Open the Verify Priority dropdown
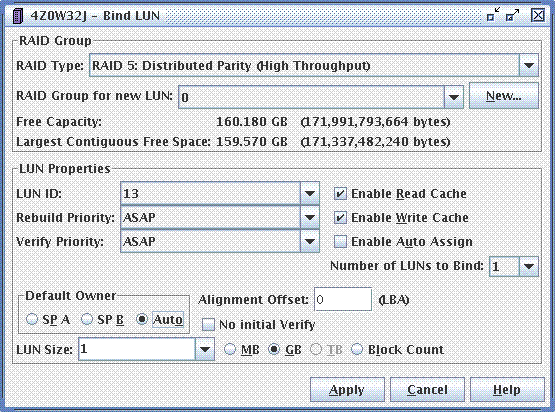This screenshot has height=412, width=555. pos(309,241)
